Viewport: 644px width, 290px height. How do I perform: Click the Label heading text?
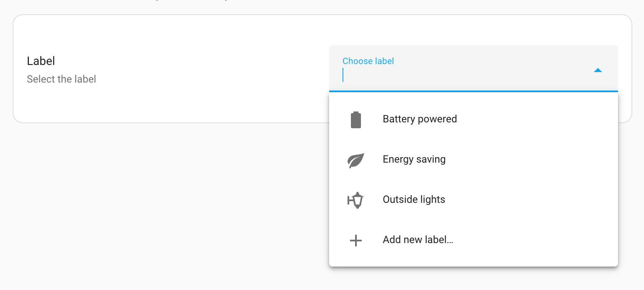pos(41,61)
